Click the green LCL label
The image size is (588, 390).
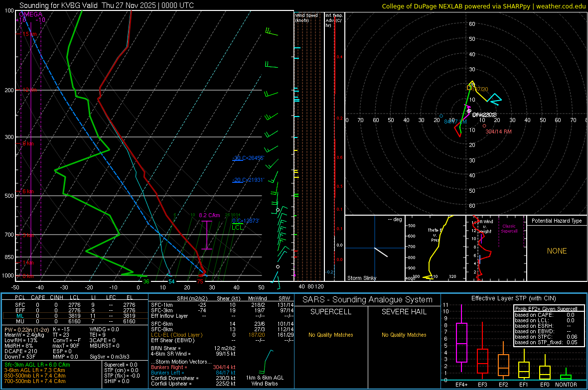237,228
